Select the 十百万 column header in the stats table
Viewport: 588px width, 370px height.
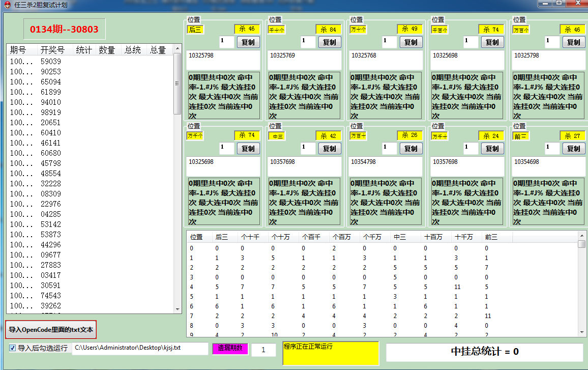coord(433,237)
